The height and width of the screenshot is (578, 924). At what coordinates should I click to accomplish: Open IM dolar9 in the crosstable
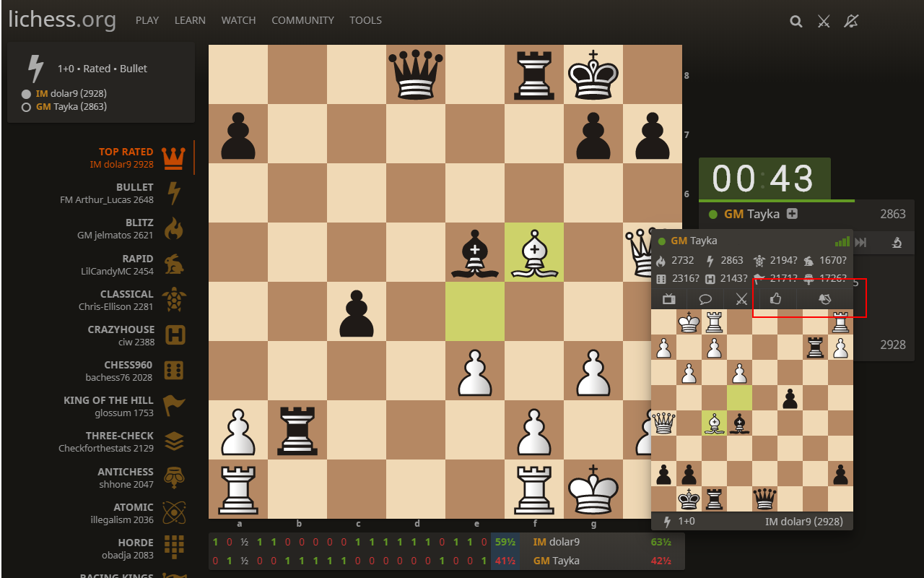pos(556,541)
